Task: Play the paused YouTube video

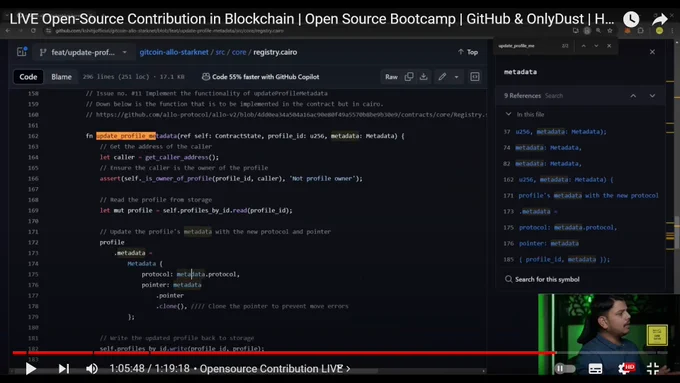Action: pyautogui.click(x=30, y=369)
